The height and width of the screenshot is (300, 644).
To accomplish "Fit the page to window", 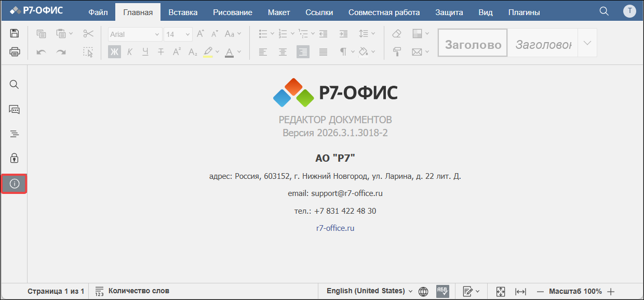I will tap(501, 291).
